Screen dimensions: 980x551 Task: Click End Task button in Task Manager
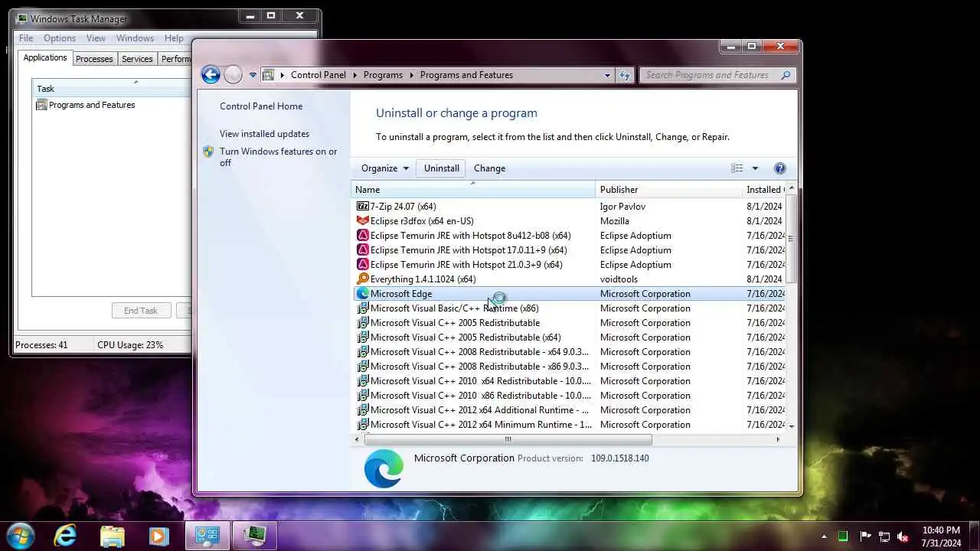click(x=141, y=311)
